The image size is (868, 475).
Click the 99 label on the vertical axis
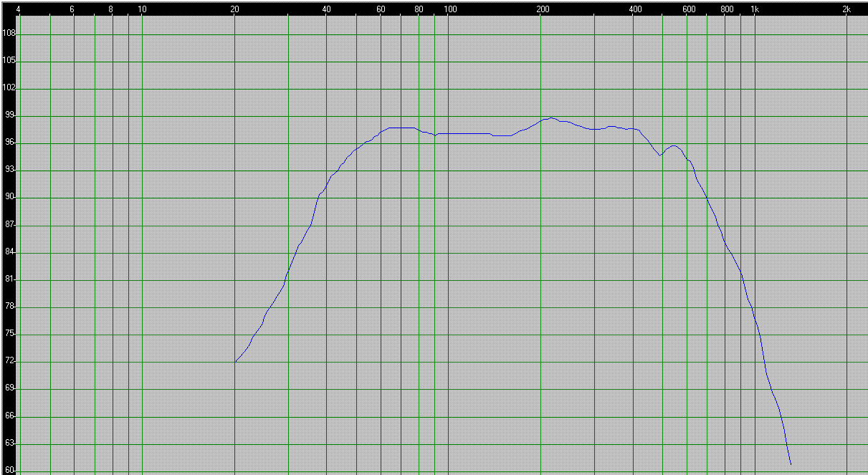pyautogui.click(x=10, y=115)
